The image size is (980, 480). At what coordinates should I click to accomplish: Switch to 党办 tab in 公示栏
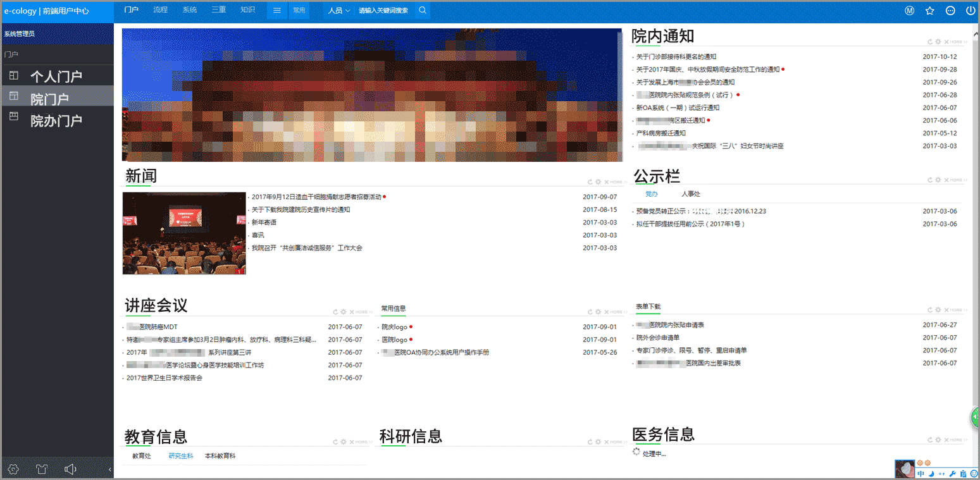coord(652,194)
